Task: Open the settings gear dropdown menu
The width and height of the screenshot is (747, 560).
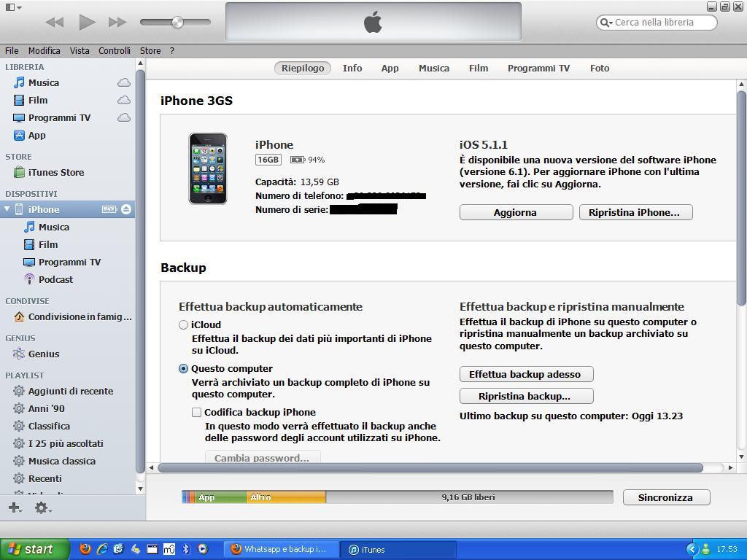Action: tap(42, 507)
